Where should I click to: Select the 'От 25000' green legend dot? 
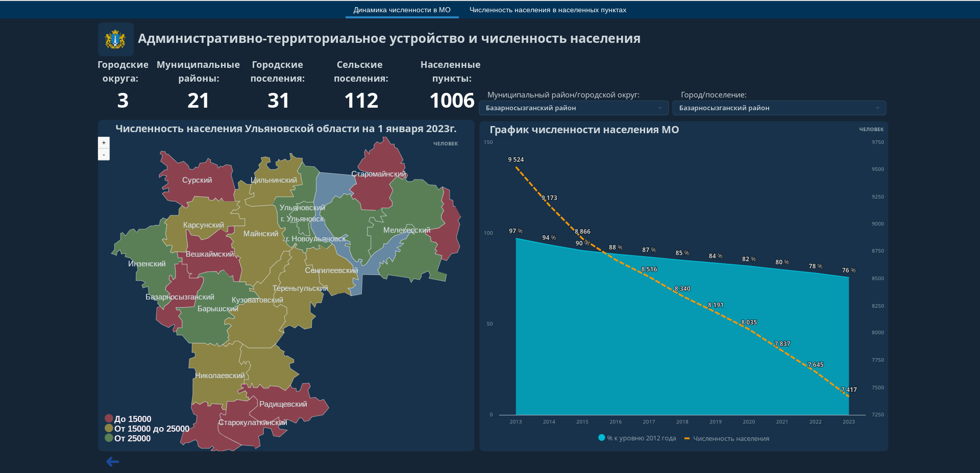(x=109, y=438)
